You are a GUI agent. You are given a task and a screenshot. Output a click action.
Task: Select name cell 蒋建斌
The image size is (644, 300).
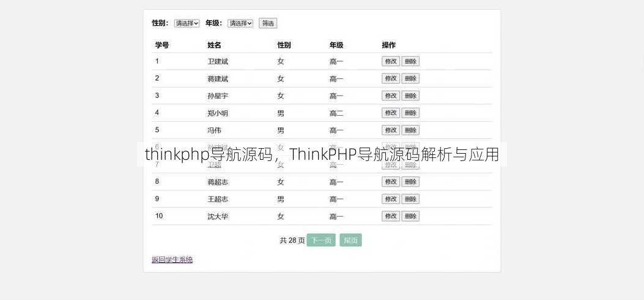(218, 79)
